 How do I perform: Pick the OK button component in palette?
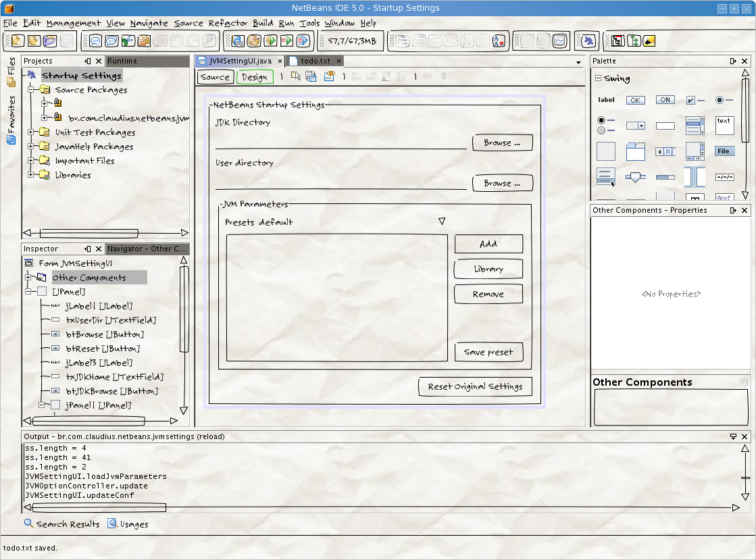[x=636, y=100]
